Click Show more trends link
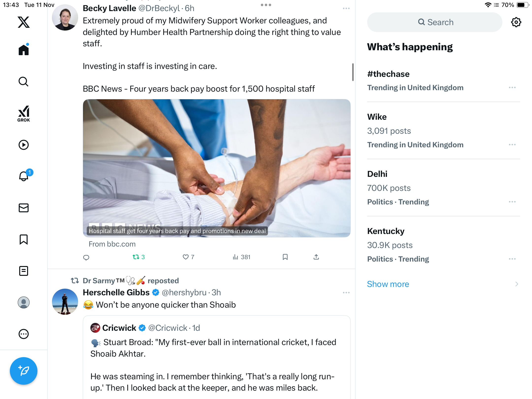 tap(388, 284)
